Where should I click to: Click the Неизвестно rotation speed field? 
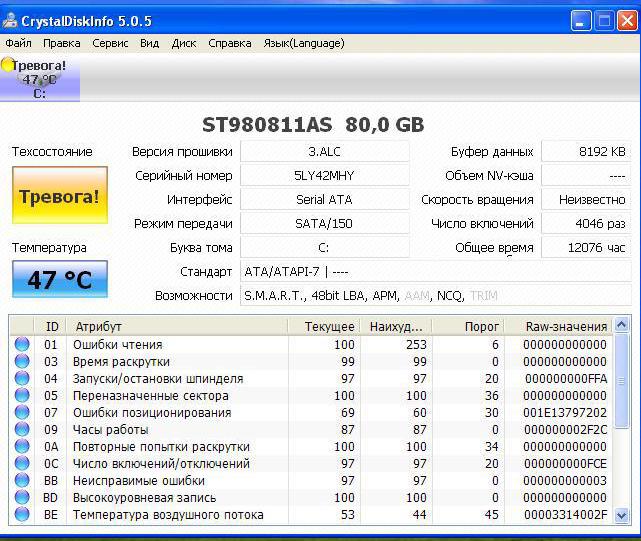587,200
